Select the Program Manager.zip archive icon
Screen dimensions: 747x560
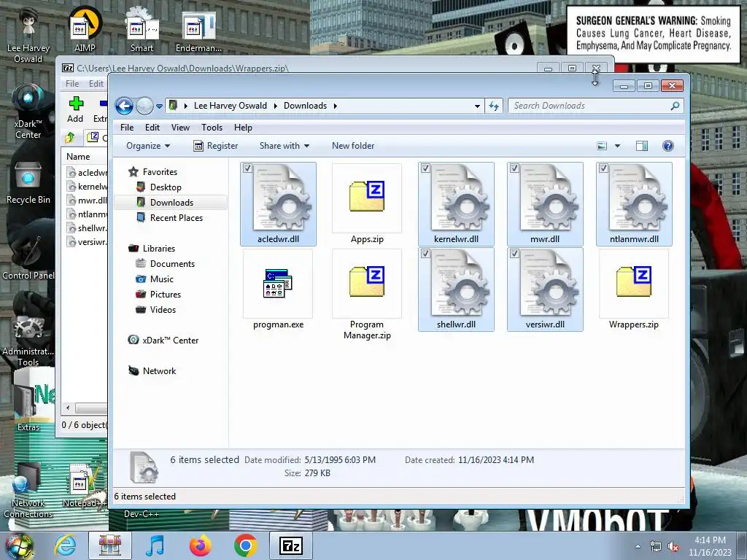[x=367, y=281]
